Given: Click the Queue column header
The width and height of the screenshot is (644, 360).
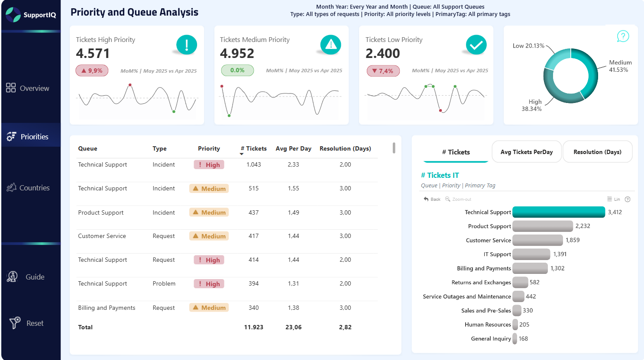Looking at the screenshot, I should tap(87, 148).
